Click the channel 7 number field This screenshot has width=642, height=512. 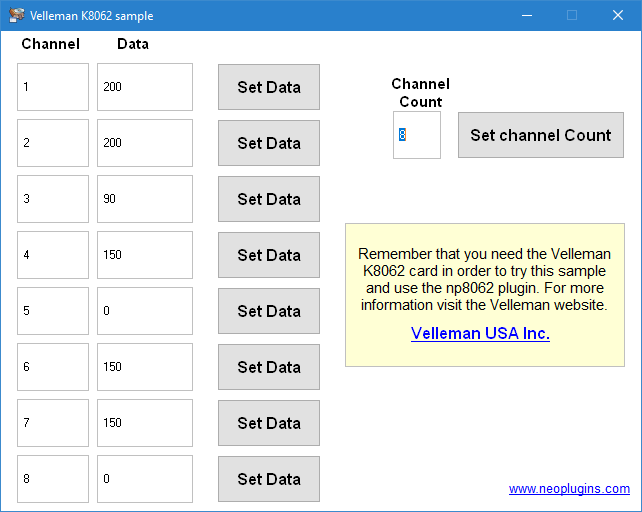tap(53, 423)
